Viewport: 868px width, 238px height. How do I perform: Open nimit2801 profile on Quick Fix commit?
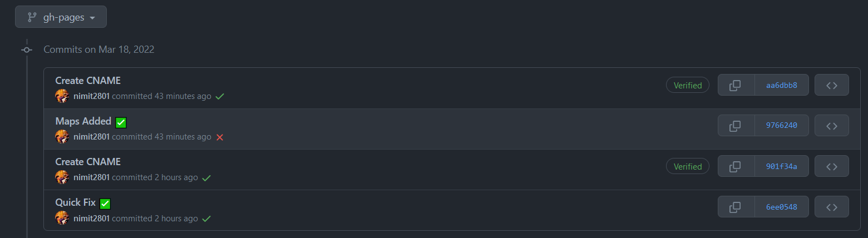point(91,218)
